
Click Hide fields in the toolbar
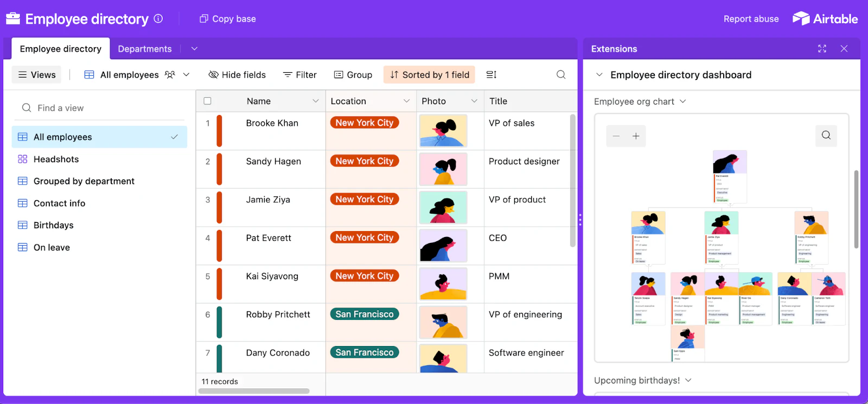click(237, 75)
